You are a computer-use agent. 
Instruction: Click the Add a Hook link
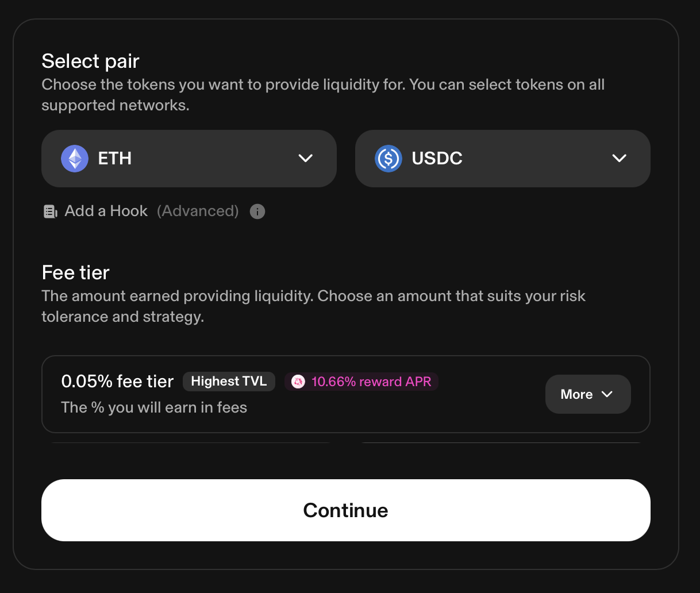click(x=106, y=211)
